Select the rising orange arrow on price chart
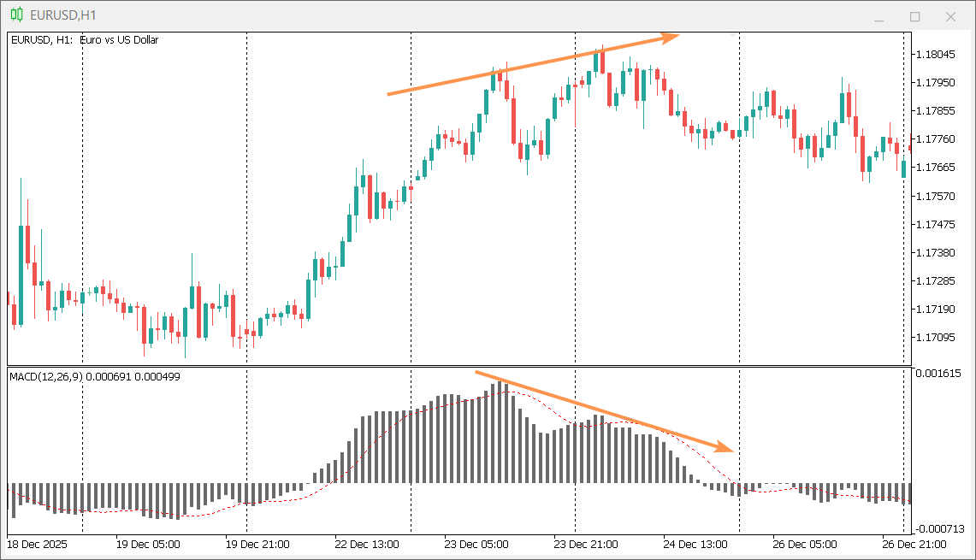976x560 pixels. (530, 66)
